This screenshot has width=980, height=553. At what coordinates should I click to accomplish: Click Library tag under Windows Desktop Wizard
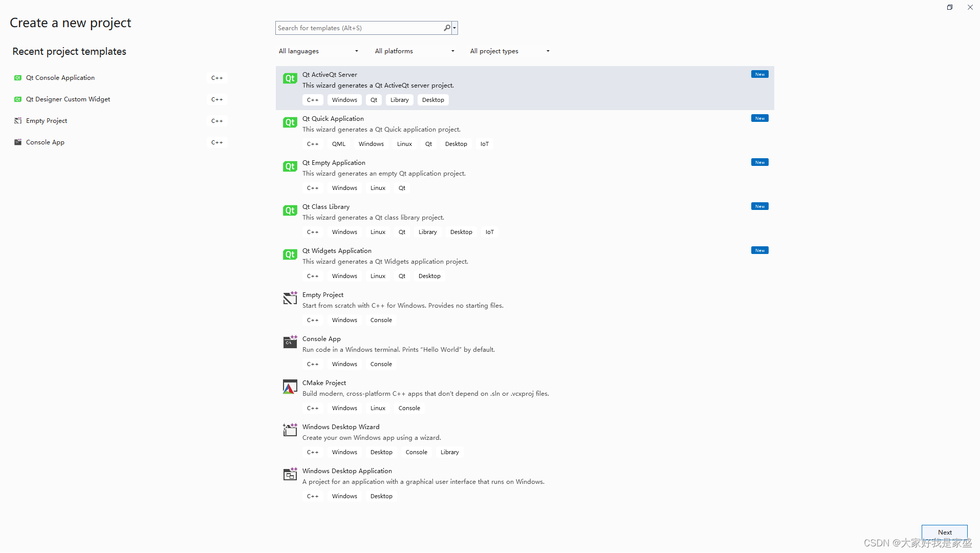tap(449, 452)
